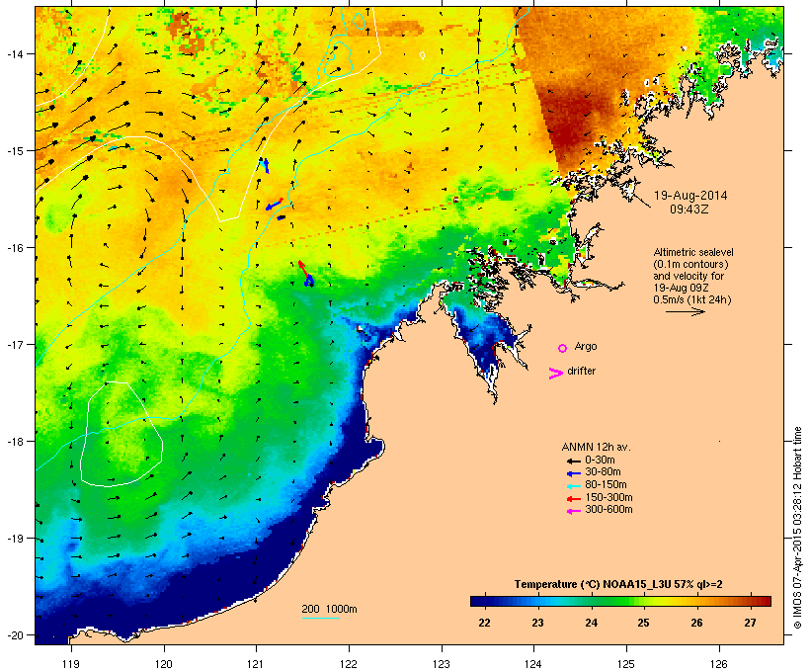The height and width of the screenshot is (672, 810).
Task: Click the Temperature NOAA15_L3U colorbar title
Action: [618, 584]
